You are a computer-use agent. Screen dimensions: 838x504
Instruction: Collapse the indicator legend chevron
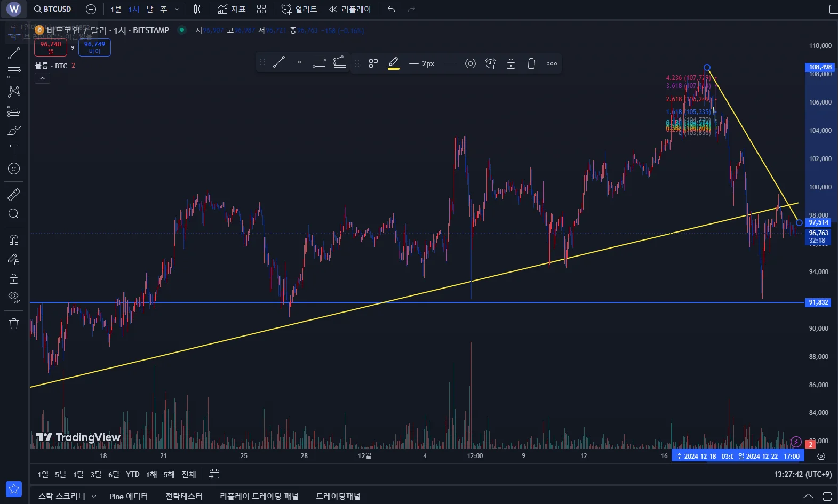coord(42,78)
